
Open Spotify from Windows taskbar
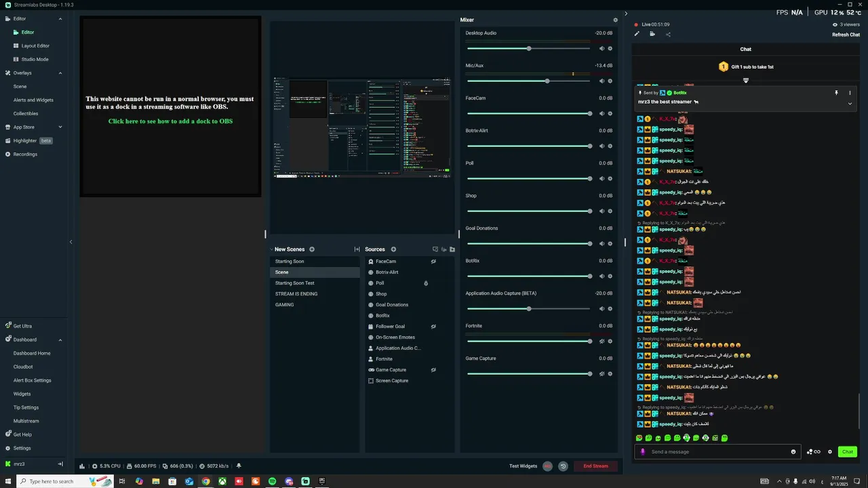click(272, 481)
